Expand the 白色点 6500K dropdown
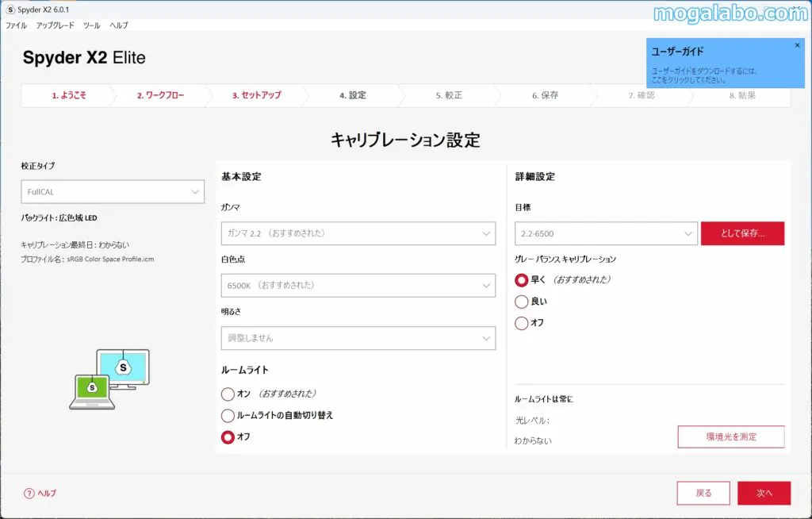The width and height of the screenshot is (812, 519). pos(358,285)
